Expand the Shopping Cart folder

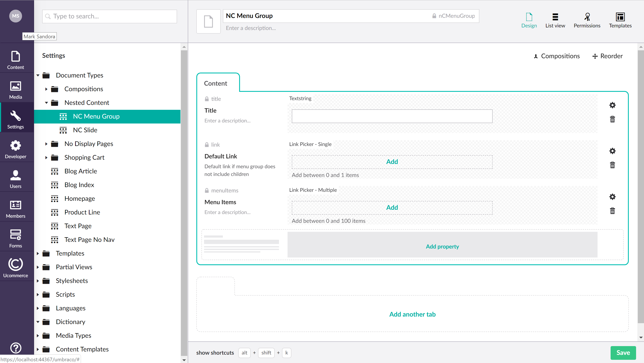click(x=46, y=158)
